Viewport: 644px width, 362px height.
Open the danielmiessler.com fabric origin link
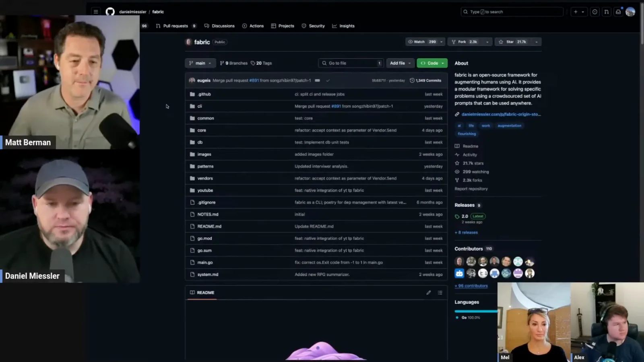501,114
